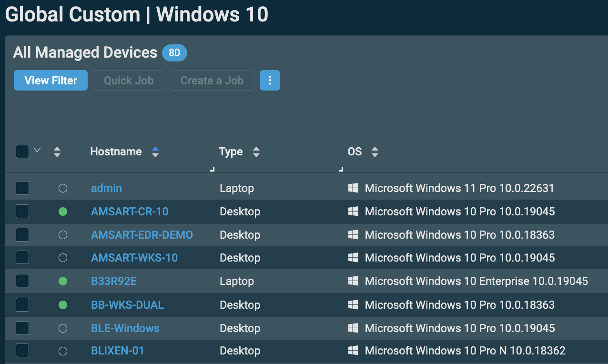The height and width of the screenshot is (364, 608).
Task: Click the 'All Managed Devices' heading
Action: coord(85,52)
